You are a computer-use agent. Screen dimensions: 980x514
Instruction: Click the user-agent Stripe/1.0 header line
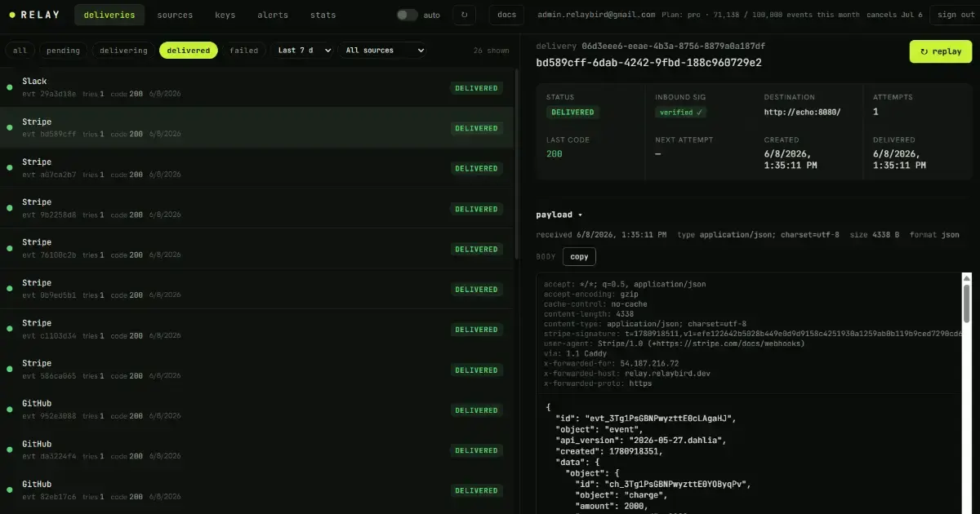point(674,343)
